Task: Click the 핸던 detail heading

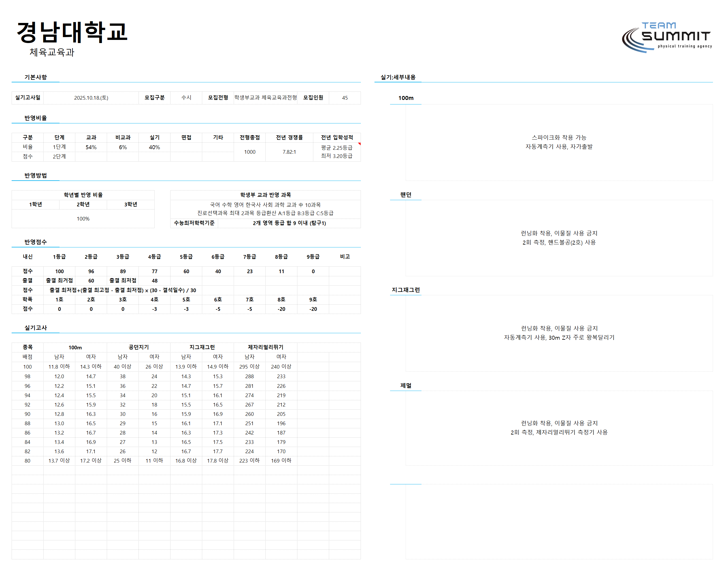Action: tap(406, 194)
